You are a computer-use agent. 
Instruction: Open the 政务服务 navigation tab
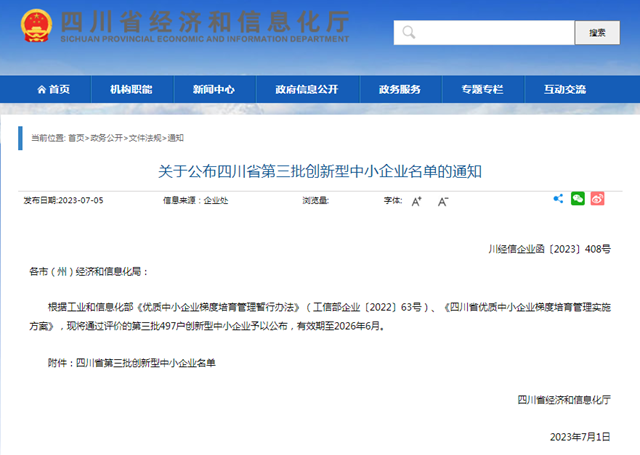[400, 89]
